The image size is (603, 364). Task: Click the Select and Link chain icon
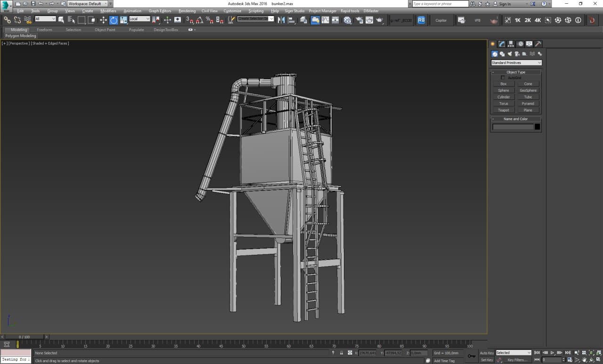[7, 20]
